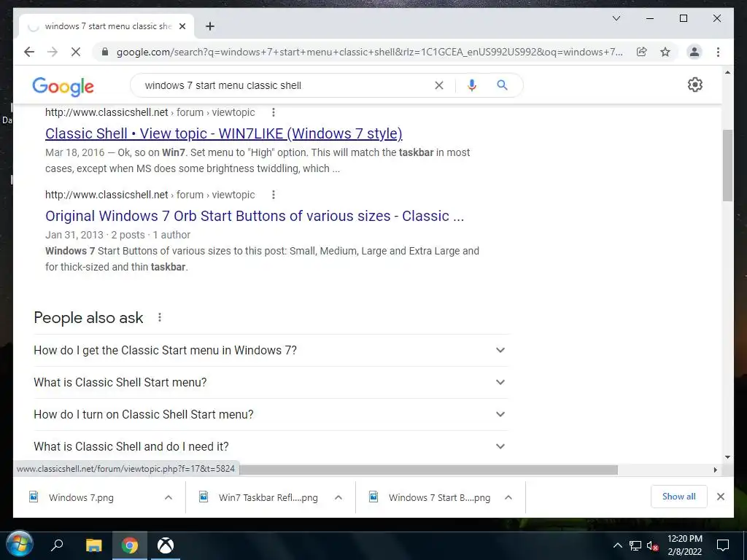The height and width of the screenshot is (560, 747).
Task: Open Chrome three-dot menu
Action: 718,52
